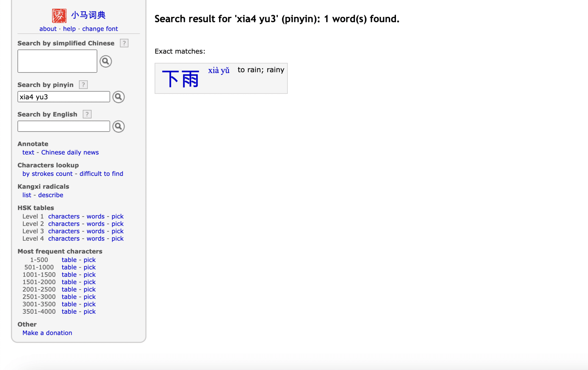The width and height of the screenshot is (588, 370).
Task: Open the Kangxi radicals list
Action: coord(26,195)
